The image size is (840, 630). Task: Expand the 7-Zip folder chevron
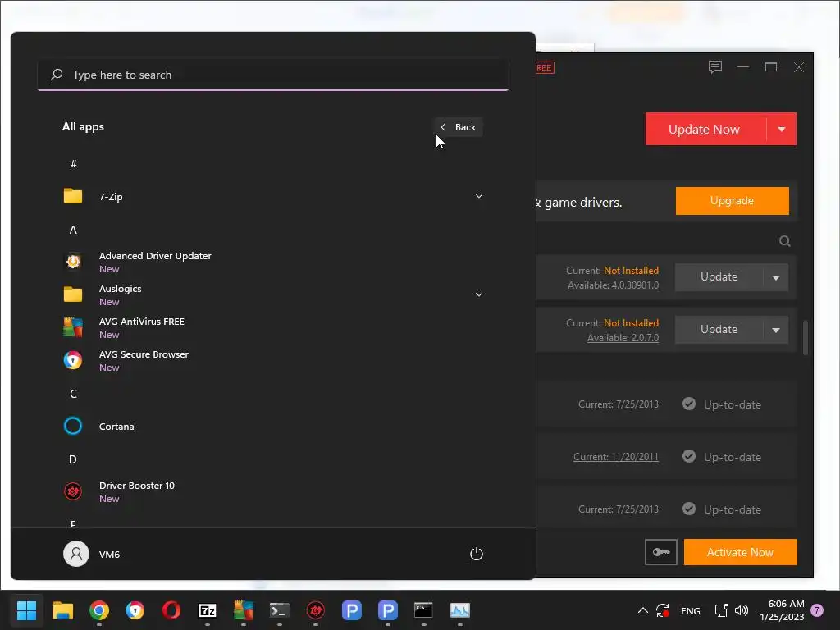(x=479, y=197)
